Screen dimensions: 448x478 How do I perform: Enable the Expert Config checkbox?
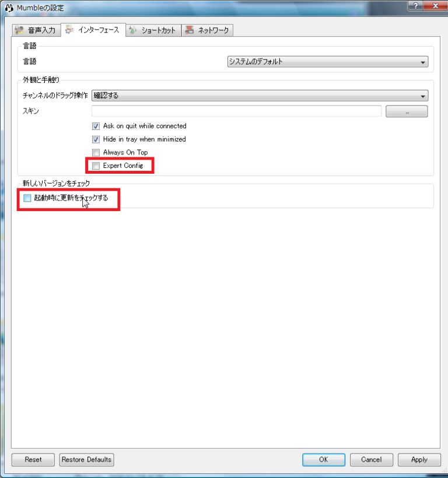[96, 166]
